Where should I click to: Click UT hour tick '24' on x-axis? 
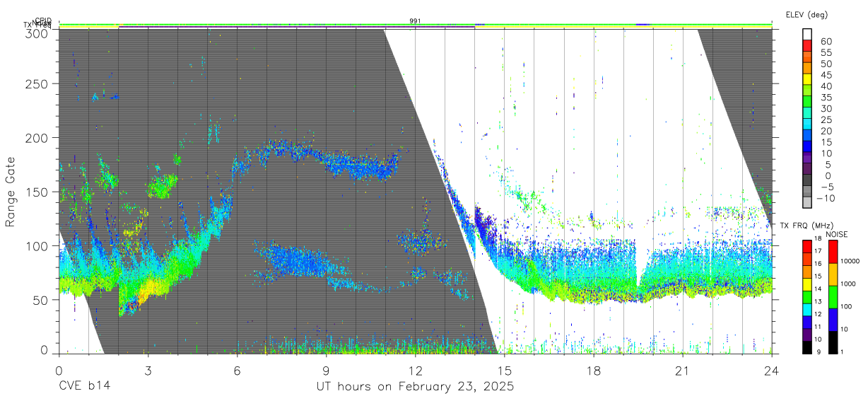point(772,371)
